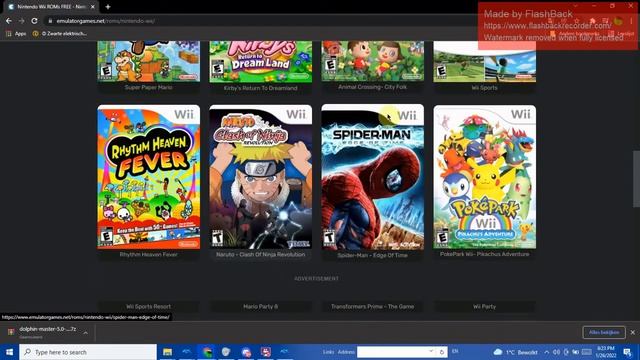Open the weather widget showing 1°C Bewolkt
Viewport: 640px width, 360px height.
[x=516, y=352]
